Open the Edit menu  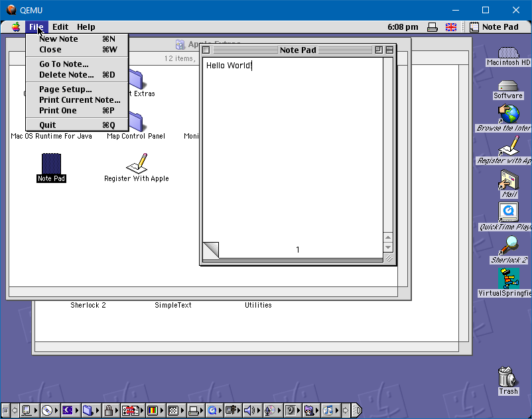(x=60, y=27)
